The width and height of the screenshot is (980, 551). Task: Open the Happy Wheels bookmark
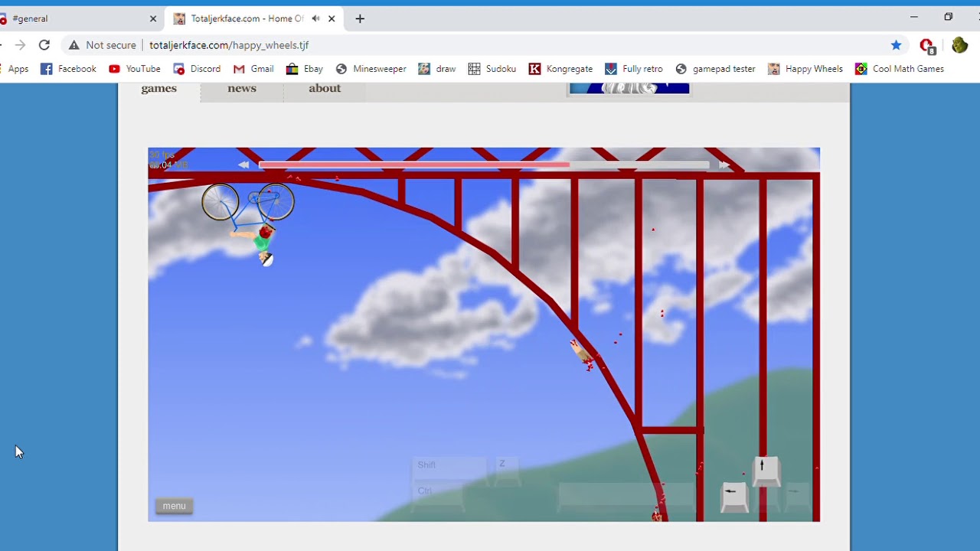point(805,69)
